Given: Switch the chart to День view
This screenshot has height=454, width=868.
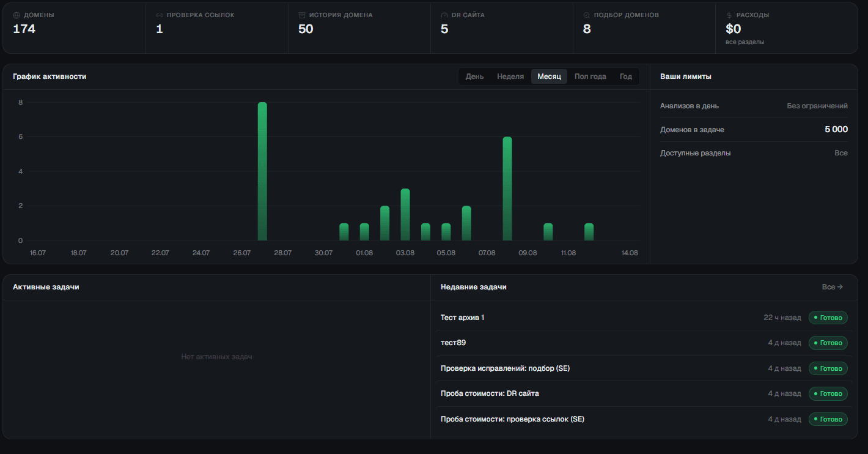Looking at the screenshot, I should 474,76.
